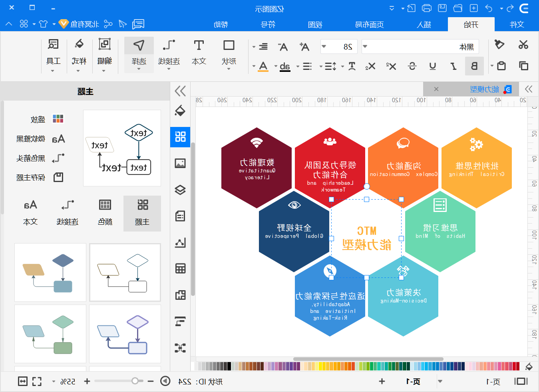Click the 黑色箭头 connector option
The width and height of the screenshot is (539, 392).
click(40, 158)
